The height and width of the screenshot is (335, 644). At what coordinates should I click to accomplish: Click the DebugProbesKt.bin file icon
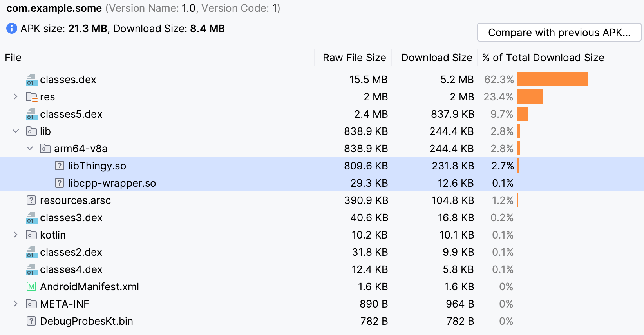coord(31,321)
